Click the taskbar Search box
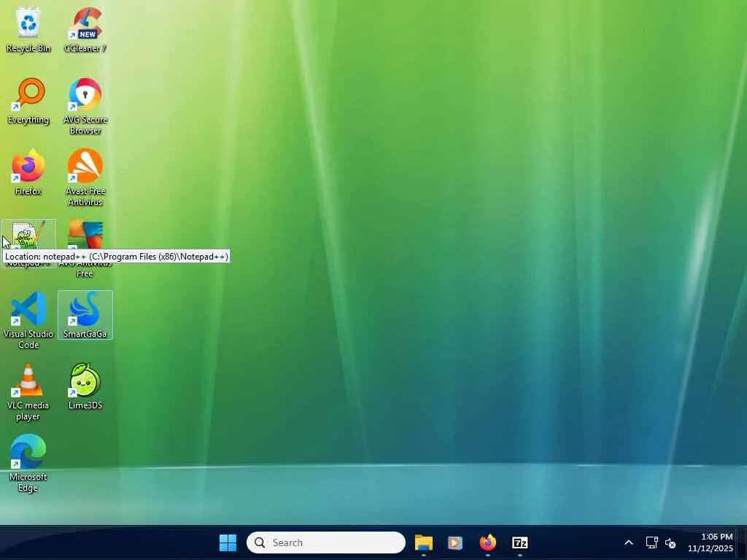This screenshot has height=560, width=747. click(326, 542)
